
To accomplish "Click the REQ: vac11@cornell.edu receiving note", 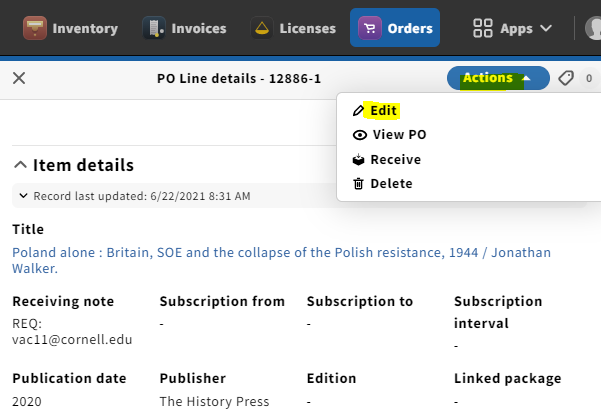I will coord(72,331).
